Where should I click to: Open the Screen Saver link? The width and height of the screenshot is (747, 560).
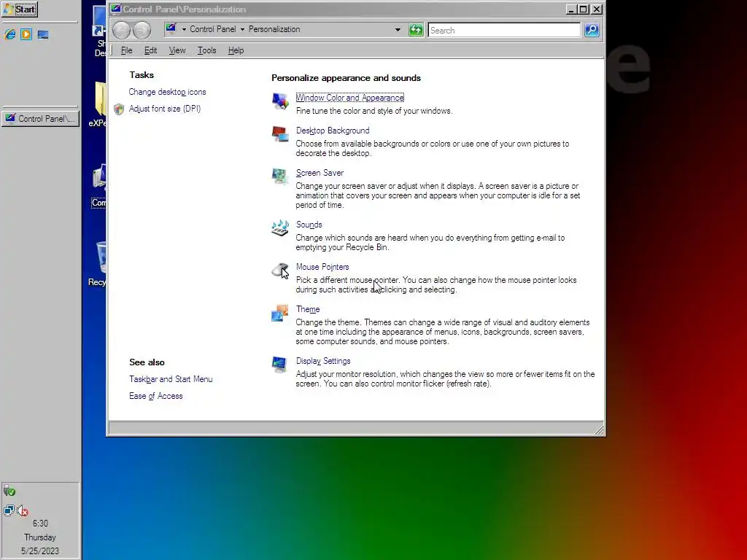[320, 173]
